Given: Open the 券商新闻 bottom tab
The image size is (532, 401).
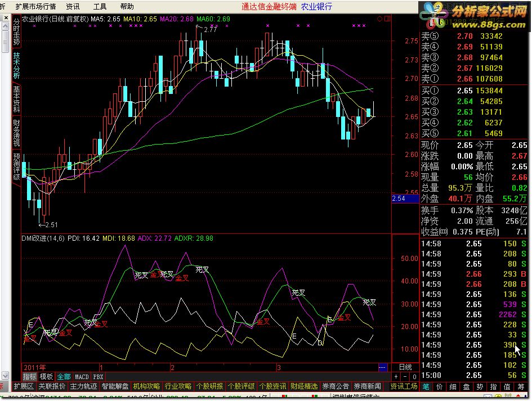Looking at the screenshot, I should 368,386.
